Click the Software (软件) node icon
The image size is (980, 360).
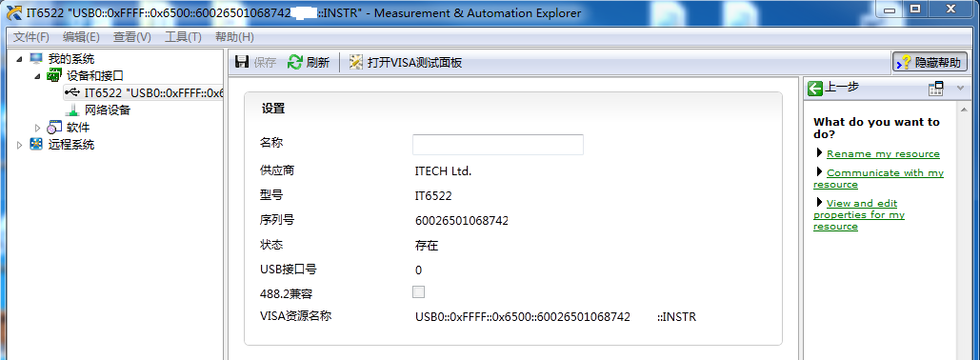pos(54,128)
